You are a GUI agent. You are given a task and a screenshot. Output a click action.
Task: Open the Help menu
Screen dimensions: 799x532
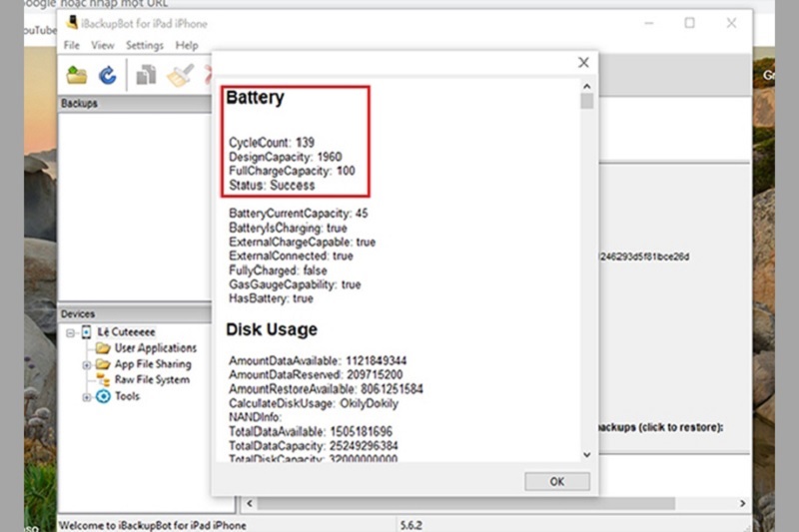pyautogui.click(x=187, y=45)
